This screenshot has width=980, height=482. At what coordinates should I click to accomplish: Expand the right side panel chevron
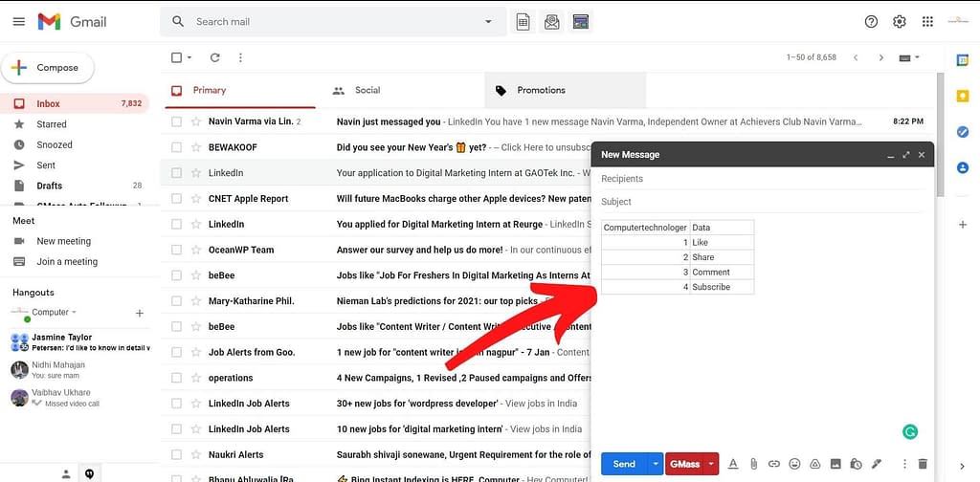(963, 466)
